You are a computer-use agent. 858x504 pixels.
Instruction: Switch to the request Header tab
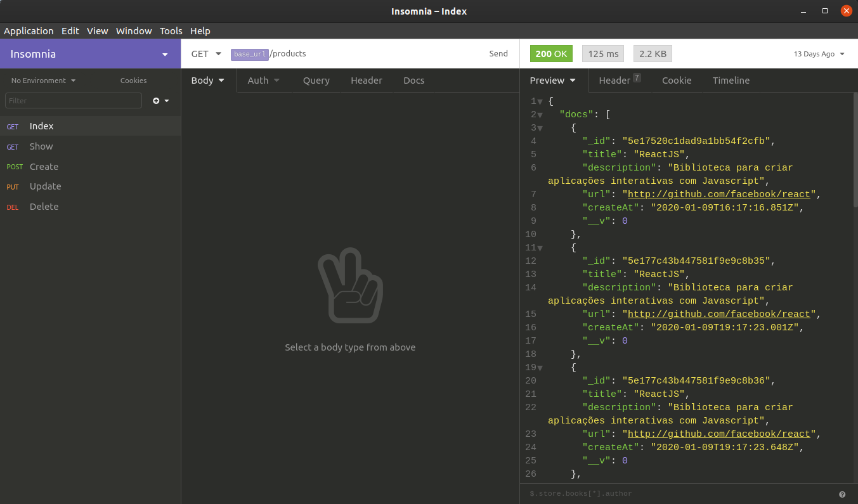[x=367, y=81]
